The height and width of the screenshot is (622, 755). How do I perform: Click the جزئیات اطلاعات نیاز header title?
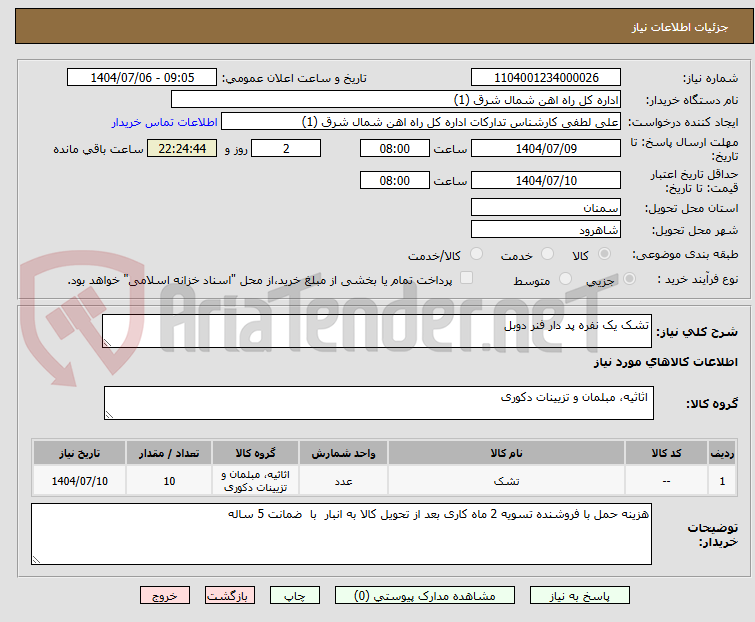point(679,27)
